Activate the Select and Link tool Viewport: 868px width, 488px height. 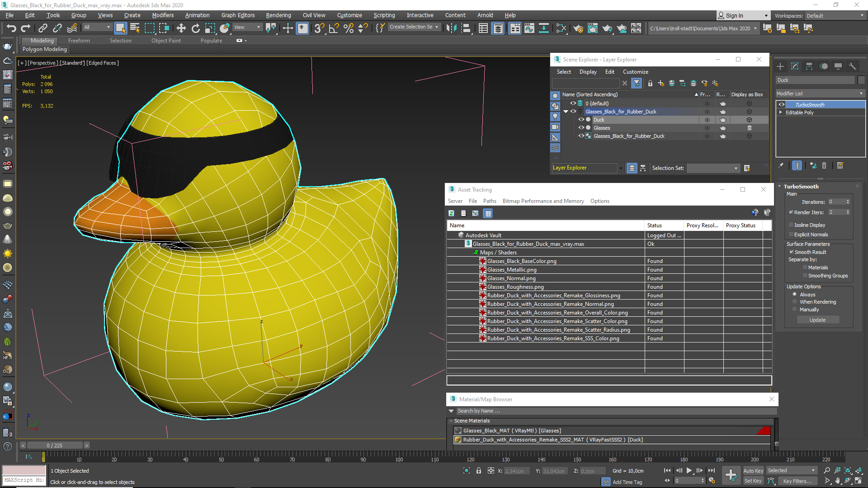43,28
